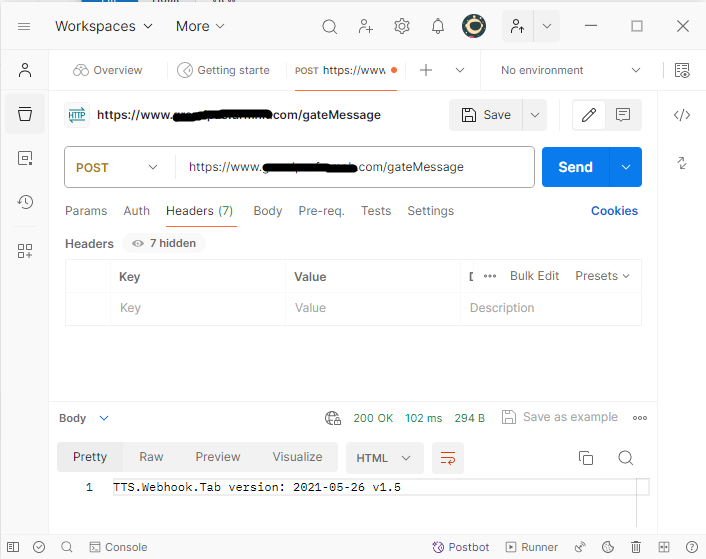Show the 7 hidden headers

coord(164,243)
